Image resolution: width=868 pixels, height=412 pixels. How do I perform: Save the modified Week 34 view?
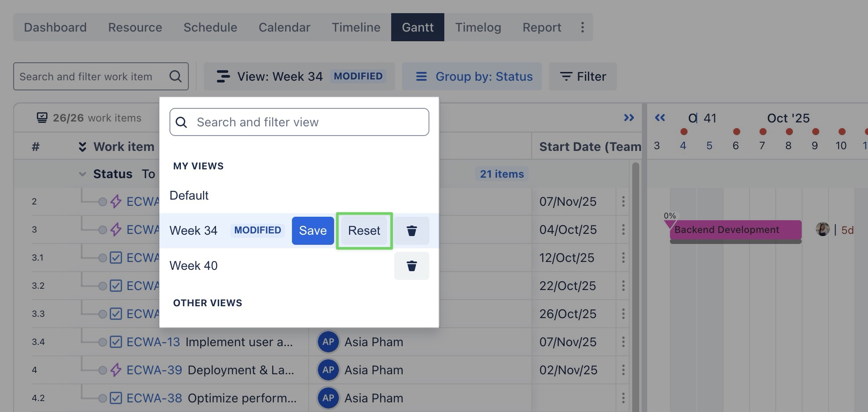[313, 231]
